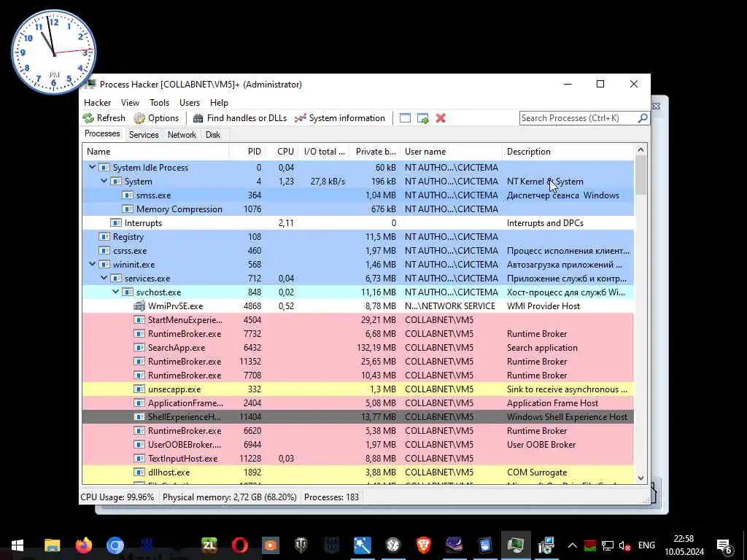Open the Help menu
The image size is (747, 560).
[219, 103]
